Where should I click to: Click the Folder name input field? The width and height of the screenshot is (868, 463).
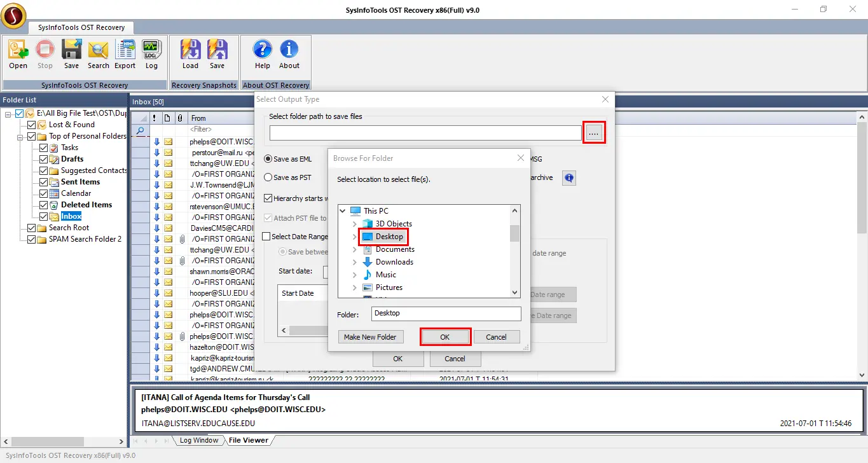[445, 314]
